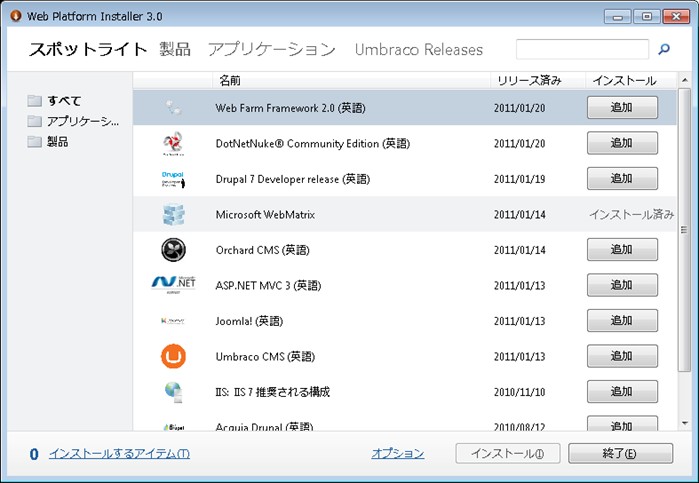The width and height of the screenshot is (699, 483).
Task: Switch to the スポットライト tab
Action: click(88, 49)
